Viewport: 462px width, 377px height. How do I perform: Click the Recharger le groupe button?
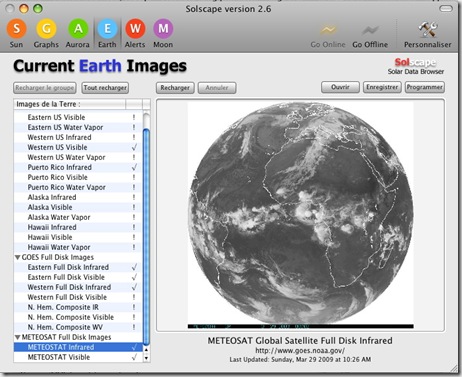[x=45, y=88]
